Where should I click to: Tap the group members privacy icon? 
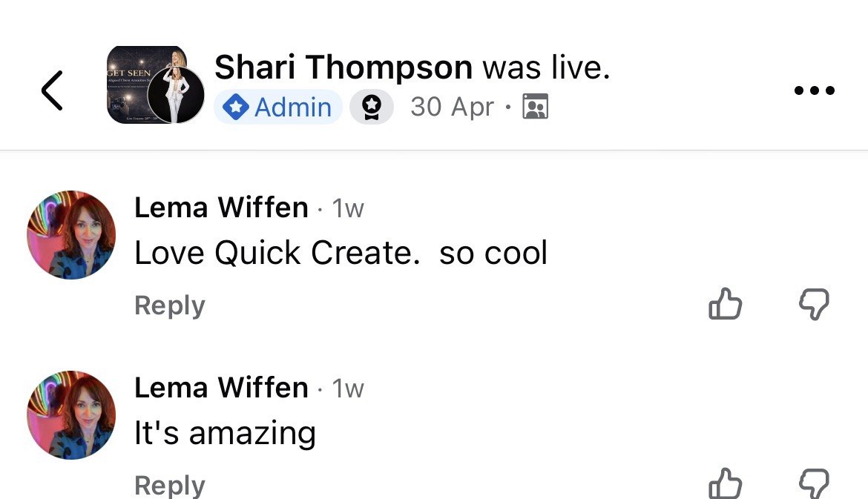tap(536, 107)
